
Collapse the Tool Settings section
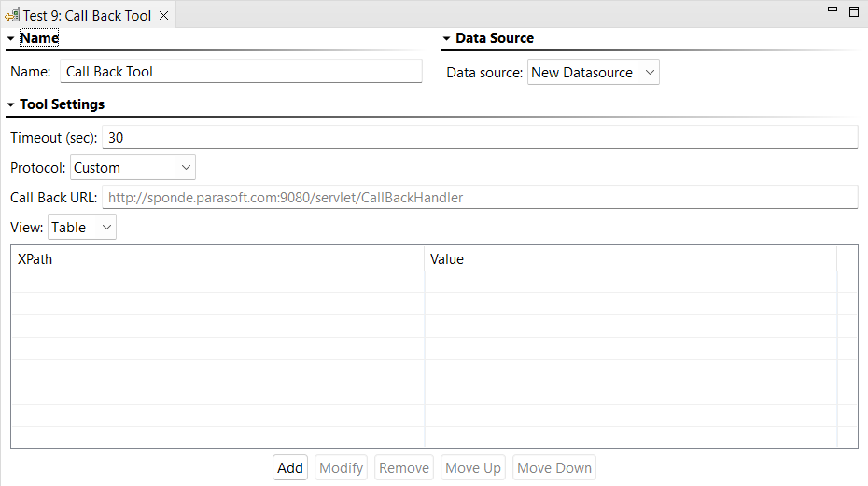click(10, 104)
